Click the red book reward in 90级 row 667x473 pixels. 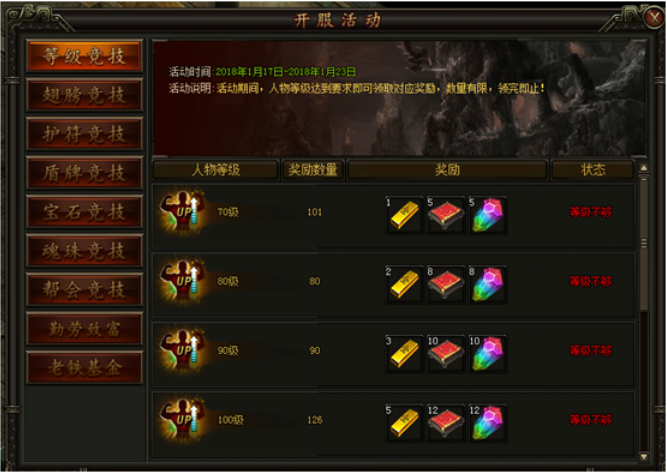click(x=446, y=353)
